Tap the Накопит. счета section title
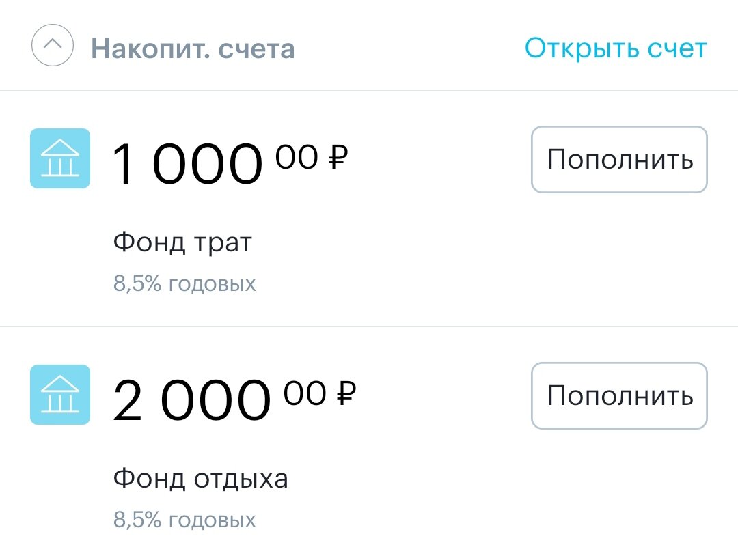Viewport: 738px width, 560px height. click(x=193, y=49)
